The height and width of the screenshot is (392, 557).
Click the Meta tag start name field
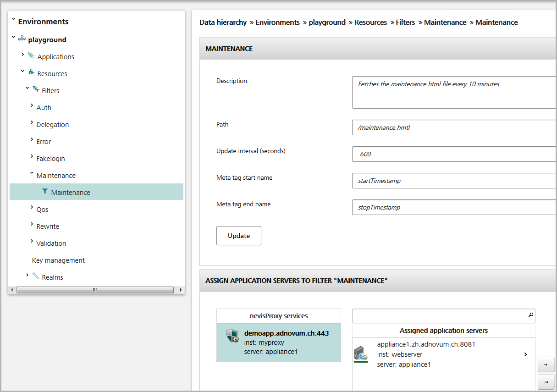pyautogui.click(x=454, y=181)
